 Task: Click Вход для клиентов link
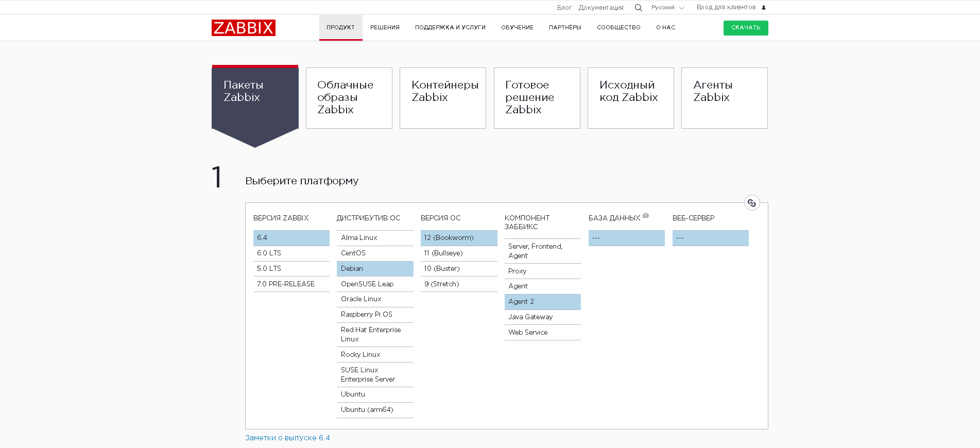coord(726,7)
